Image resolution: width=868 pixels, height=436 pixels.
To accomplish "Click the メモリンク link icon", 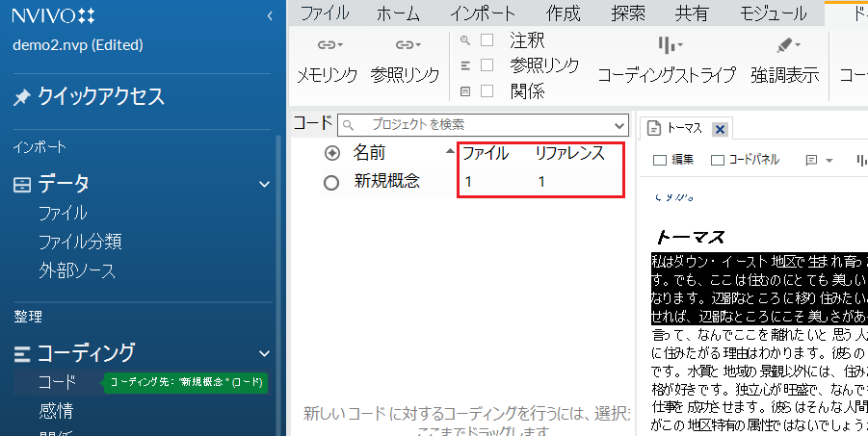I will point(329,45).
